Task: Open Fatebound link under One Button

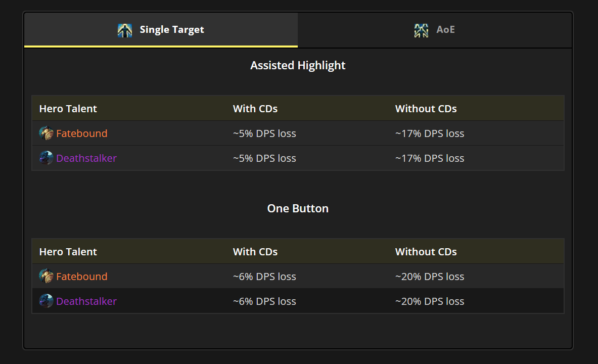Action: 82,277
